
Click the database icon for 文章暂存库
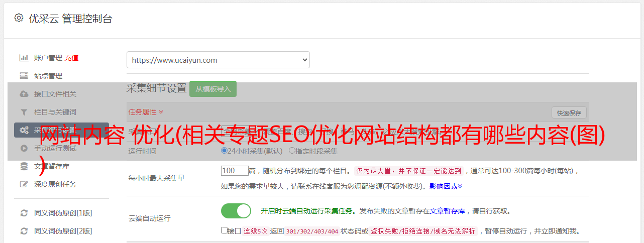coord(24,166)
